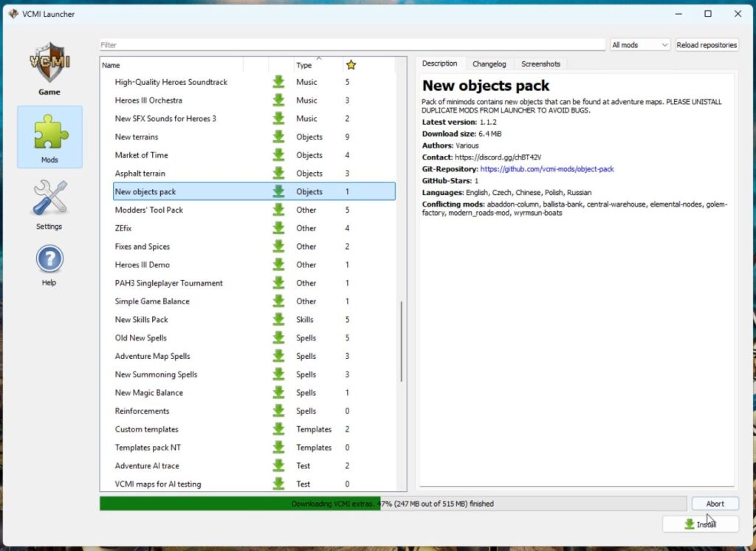Select the Market of Time mod
Image resolution: width=756 pixels, height=551 pixels.
[x=254, y=155]
